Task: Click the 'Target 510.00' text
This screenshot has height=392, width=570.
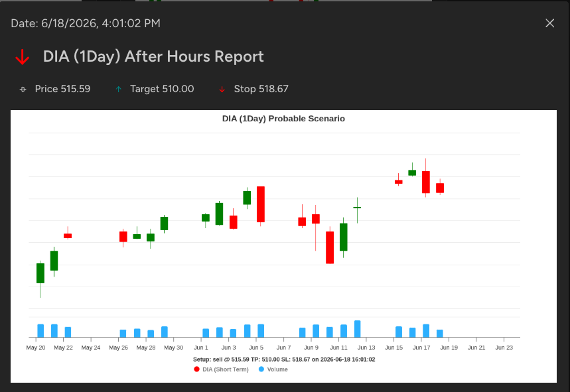Action: (162, 89)
